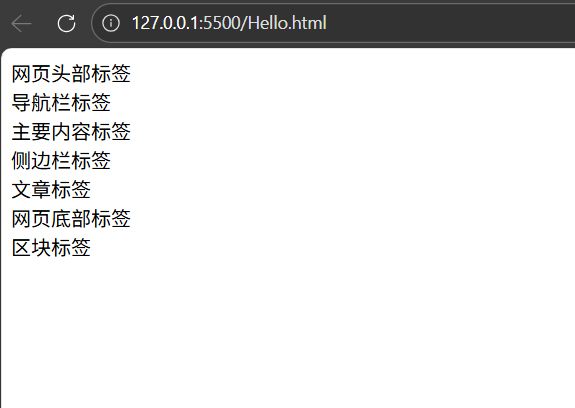Click the 文章标签 article text
The height and width of the screenshot is (408, 575).
click(51, 190)
